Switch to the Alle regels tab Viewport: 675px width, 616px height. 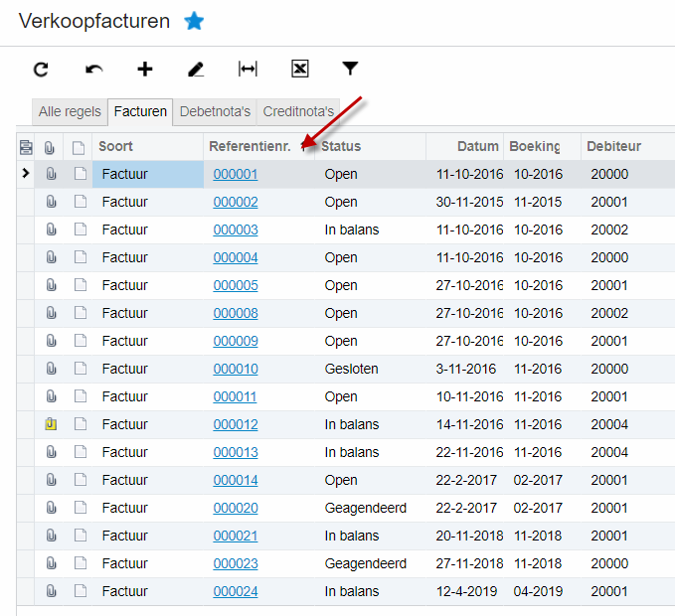(x=70, y=112)
